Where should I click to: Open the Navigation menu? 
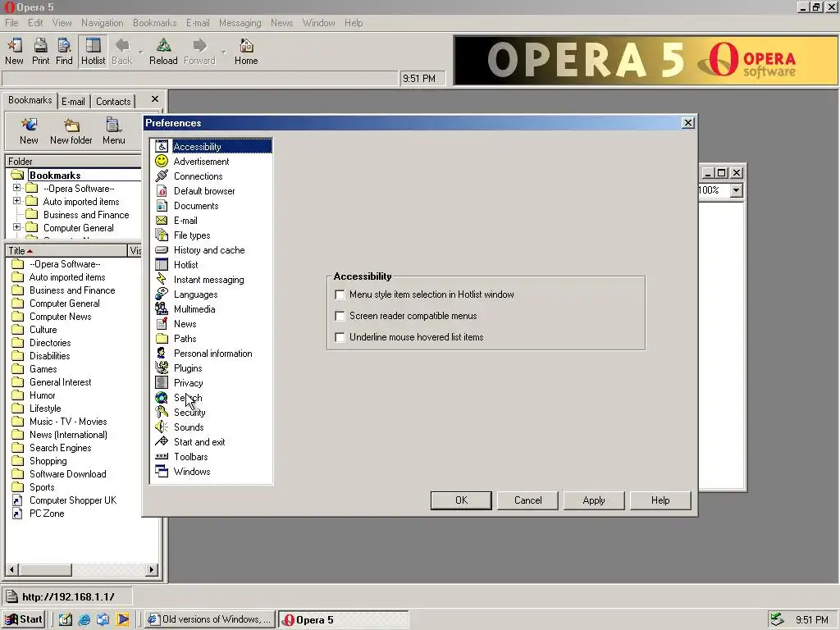(103, 22)
